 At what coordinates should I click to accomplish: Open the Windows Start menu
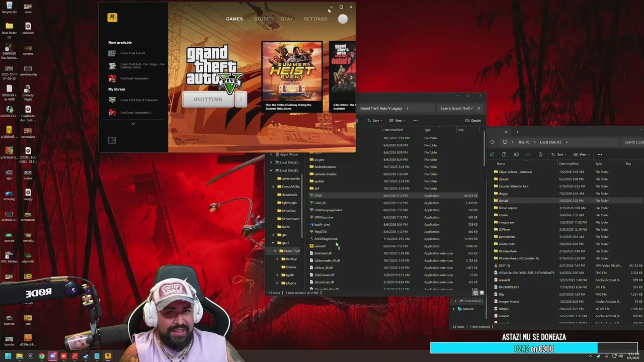coord(7,356)
